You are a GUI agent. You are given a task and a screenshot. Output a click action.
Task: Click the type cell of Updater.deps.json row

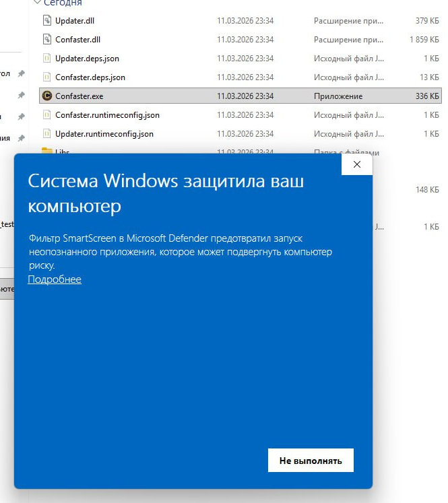pos(349,59)
